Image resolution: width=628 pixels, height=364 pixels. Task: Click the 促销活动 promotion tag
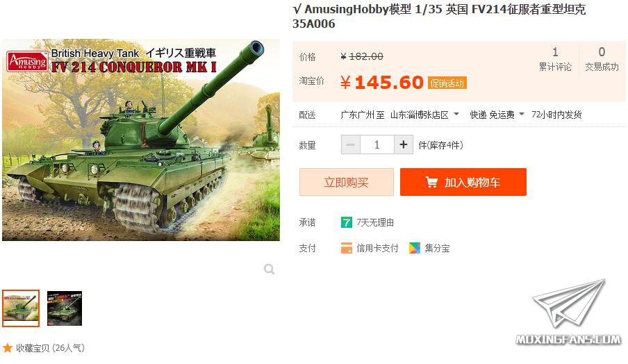[x=447, y=83]
